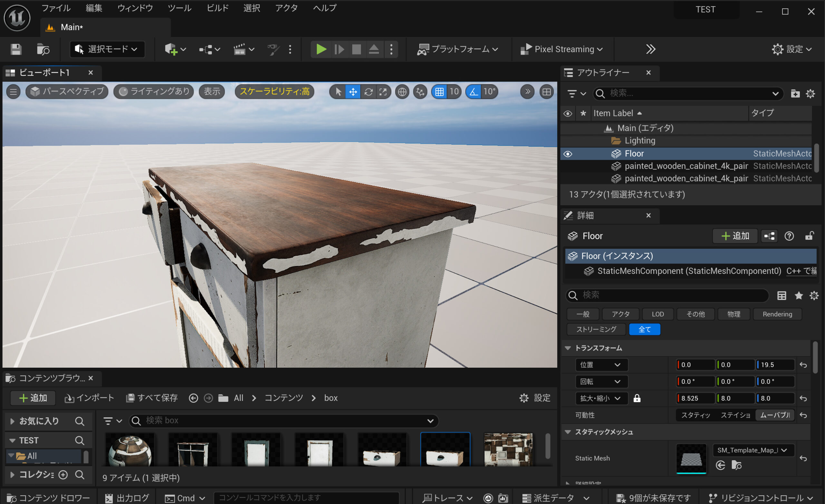
Task: Open the Unreal Engine logo menu
Action: [x=17, y=17]
